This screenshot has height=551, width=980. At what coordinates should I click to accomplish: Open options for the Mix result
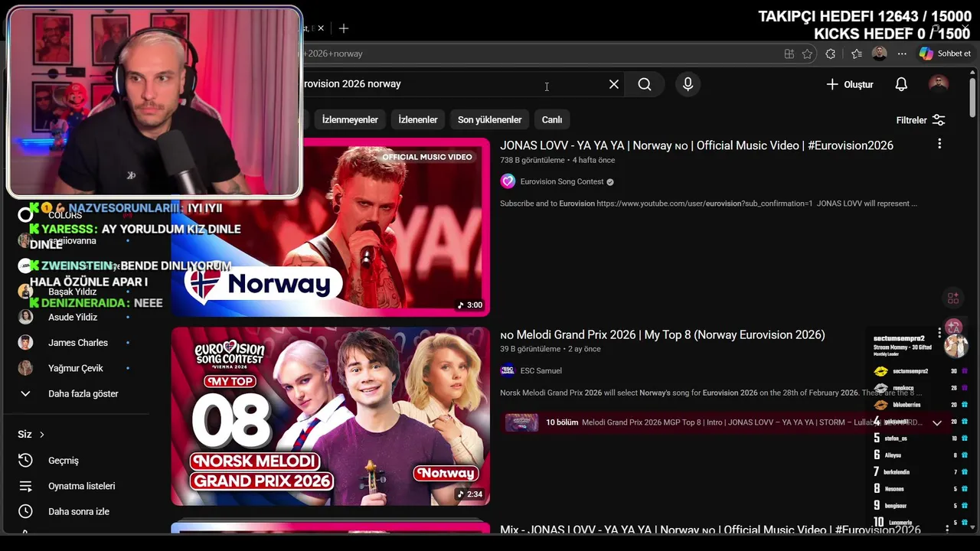(947, 529)
